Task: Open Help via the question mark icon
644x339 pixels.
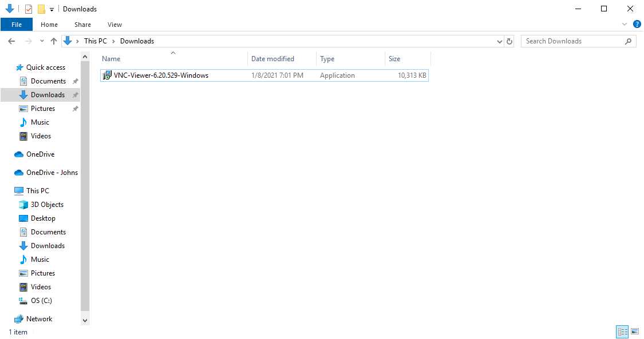Action: (637, 24)
